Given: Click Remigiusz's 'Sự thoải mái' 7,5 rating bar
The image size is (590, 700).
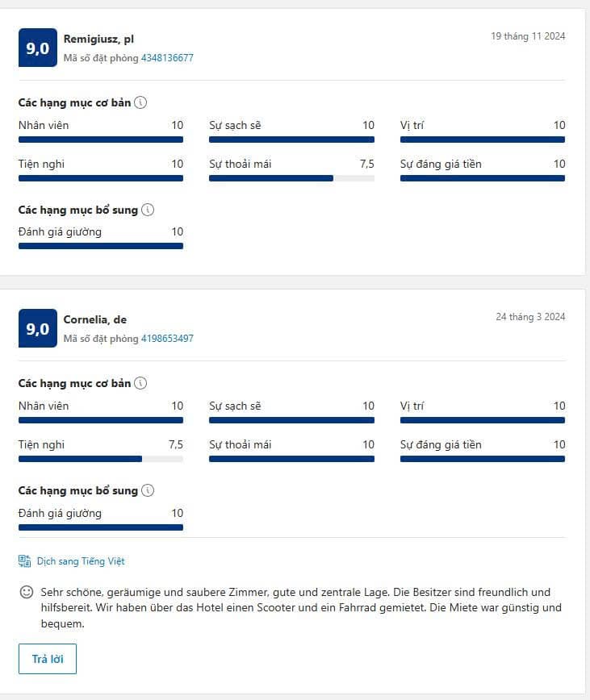Looking at the screenshot, I should coord(291,178).
